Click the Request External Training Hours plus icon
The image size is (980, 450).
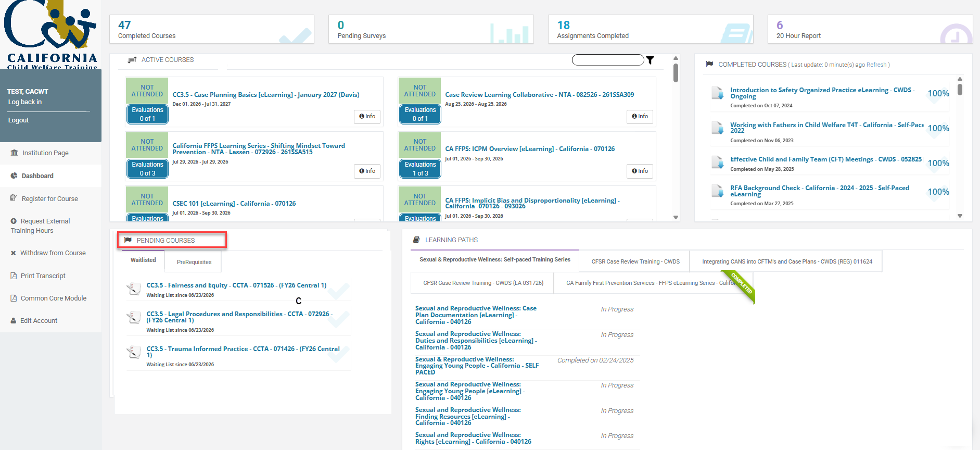pyautogui.click(x=14, y=221)
